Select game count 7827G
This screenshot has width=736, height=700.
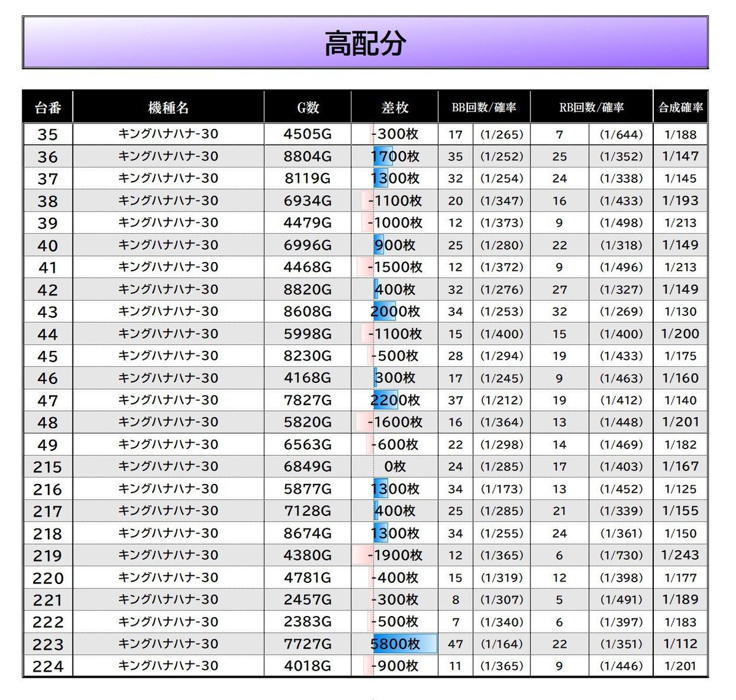pos(308,400)
